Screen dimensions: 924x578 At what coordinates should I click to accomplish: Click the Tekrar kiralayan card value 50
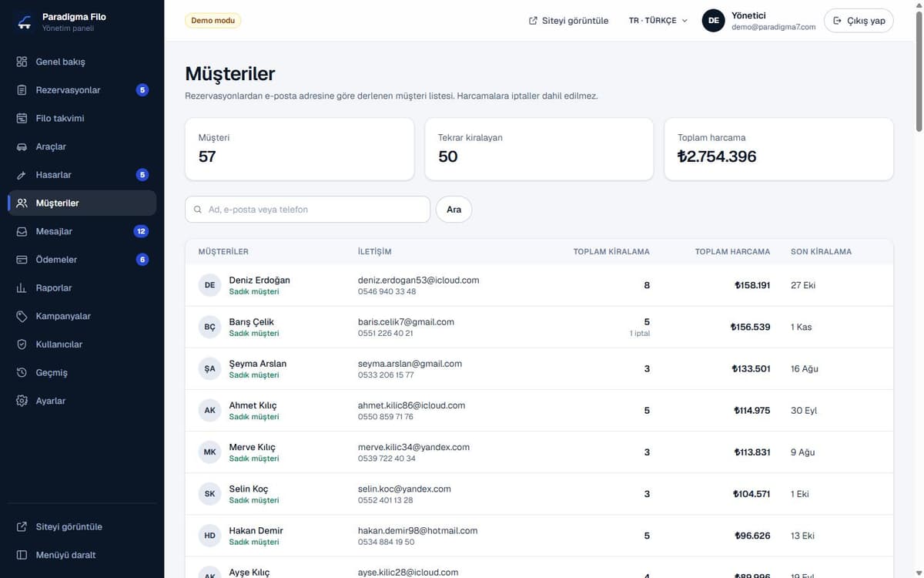click(448, 156)
